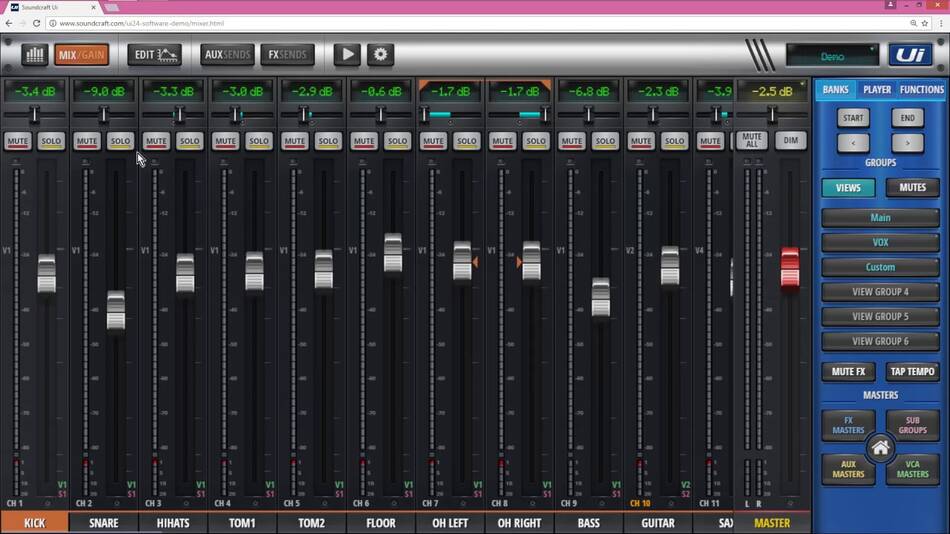
Task: Click the red MASTER fader
Action: [789, 267]
